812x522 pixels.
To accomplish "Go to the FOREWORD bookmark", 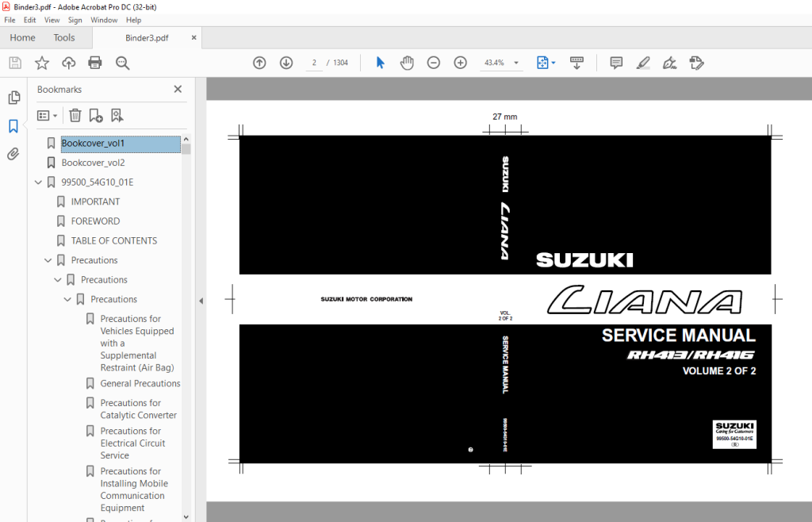I will click(95, 221).
